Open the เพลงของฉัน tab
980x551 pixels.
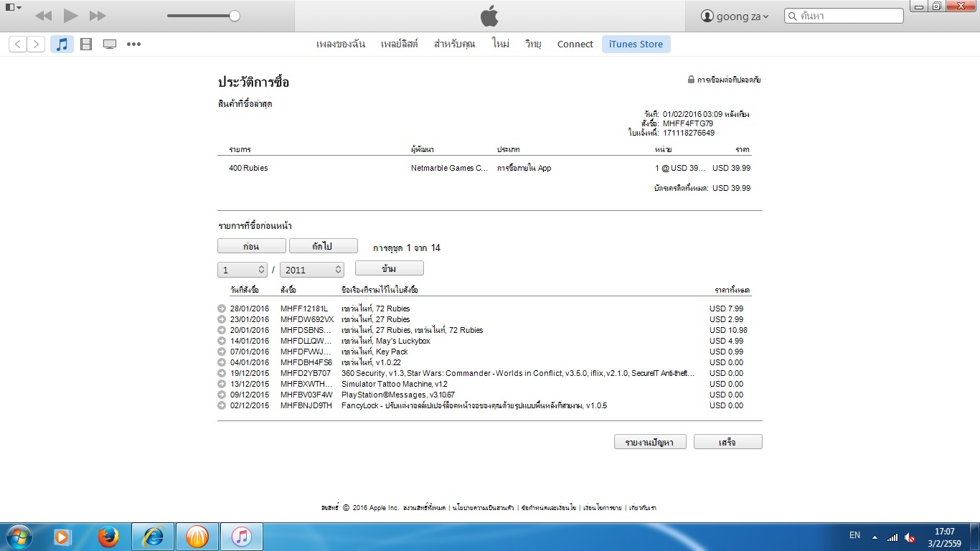point(341,44)
